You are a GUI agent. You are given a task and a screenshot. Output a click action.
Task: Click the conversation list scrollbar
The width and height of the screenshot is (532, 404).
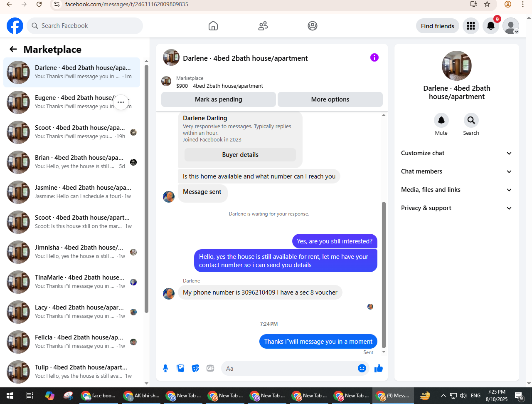coord(146,188)
